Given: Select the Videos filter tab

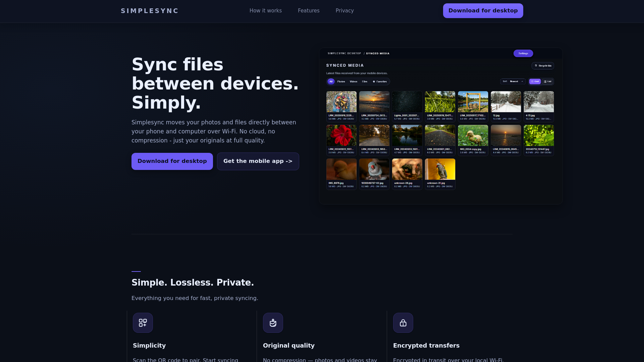Looking at the screenshot, I should point(354,81).
